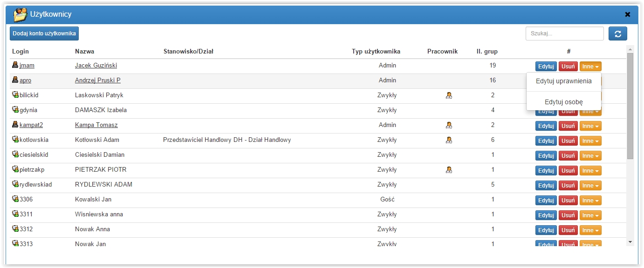Screen dimensions: 644x268
Task: Open the Jacek Guziński name link
Action: pyautogui.click(x=96, y=65)
